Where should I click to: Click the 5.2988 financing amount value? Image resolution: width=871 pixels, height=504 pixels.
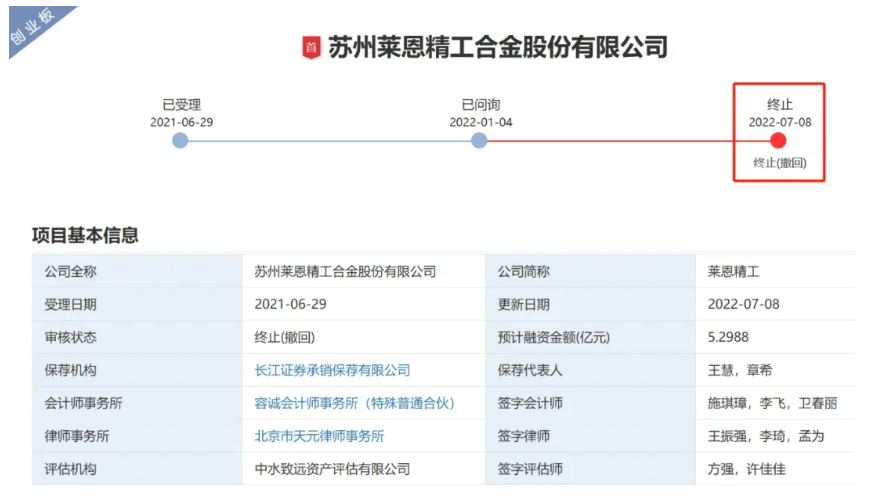coord(728,337)
